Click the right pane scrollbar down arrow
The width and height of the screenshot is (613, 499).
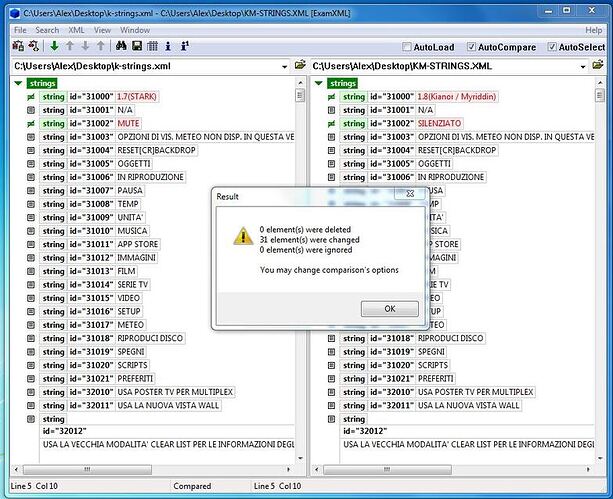click(x=600, y=458)
